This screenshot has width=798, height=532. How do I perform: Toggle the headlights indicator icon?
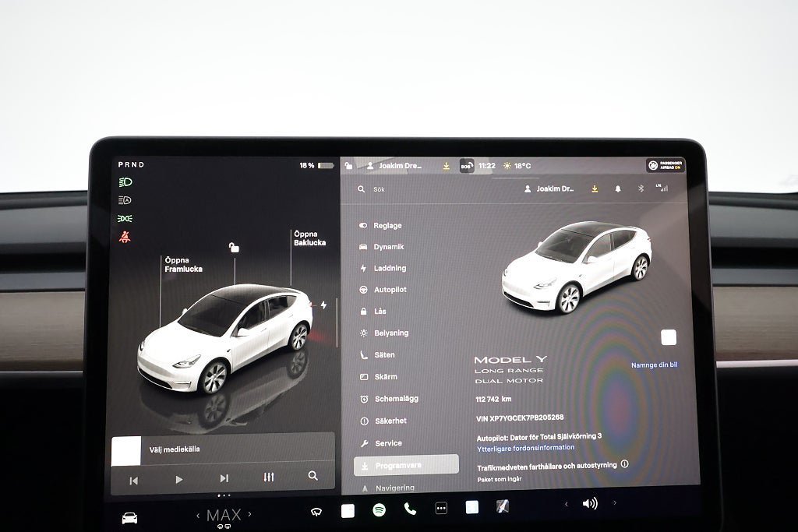(125, 182)
